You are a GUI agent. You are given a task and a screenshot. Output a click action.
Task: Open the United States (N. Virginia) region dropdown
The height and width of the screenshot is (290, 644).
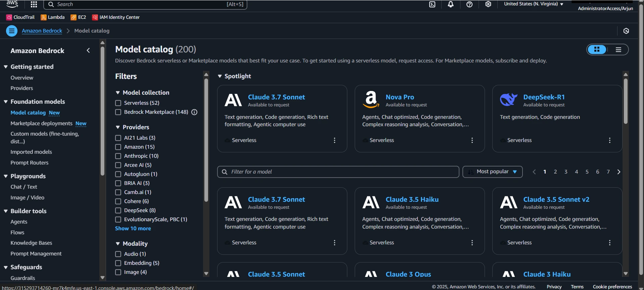click(534, 4)
